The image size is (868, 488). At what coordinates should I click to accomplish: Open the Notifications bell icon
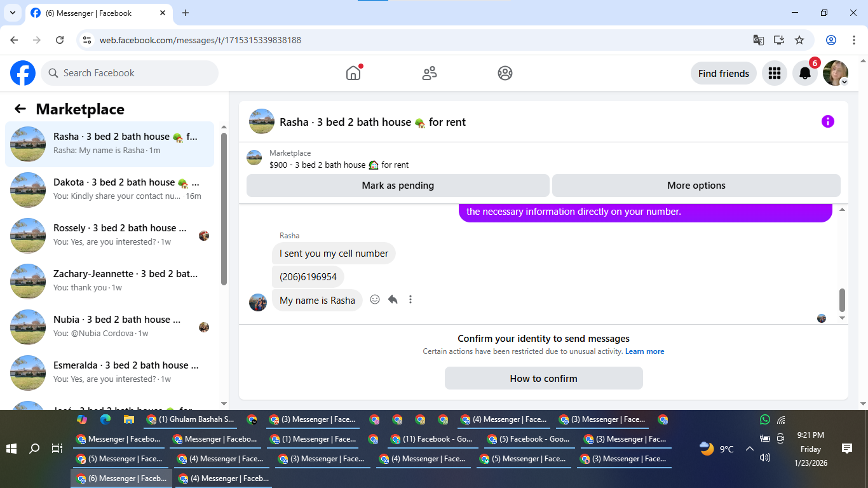(805, 73)
